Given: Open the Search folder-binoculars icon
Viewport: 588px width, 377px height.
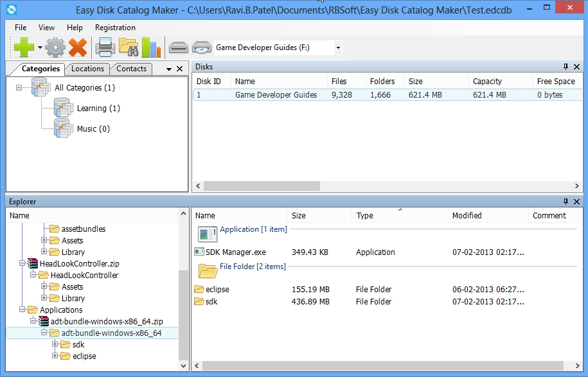Looking at the screenshot, I should point(127,47).
